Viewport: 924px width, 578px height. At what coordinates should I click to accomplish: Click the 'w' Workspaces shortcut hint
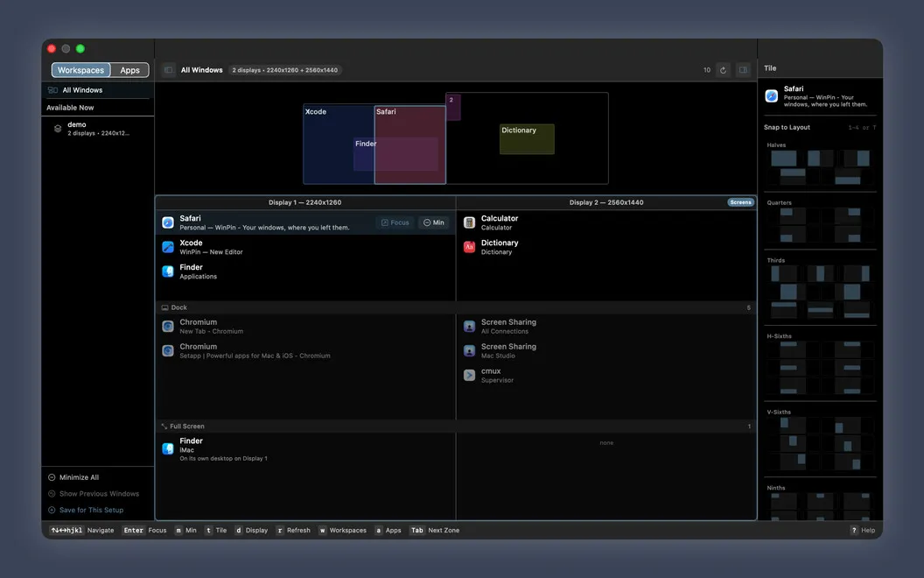pyautogui.click(x=342, y=530)
